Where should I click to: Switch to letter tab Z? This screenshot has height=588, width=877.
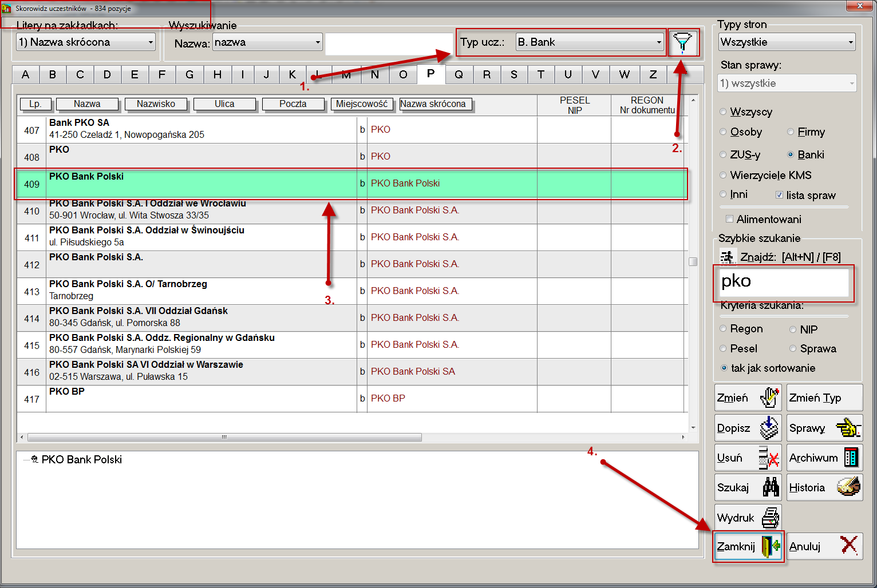click(x=653, y=74)
